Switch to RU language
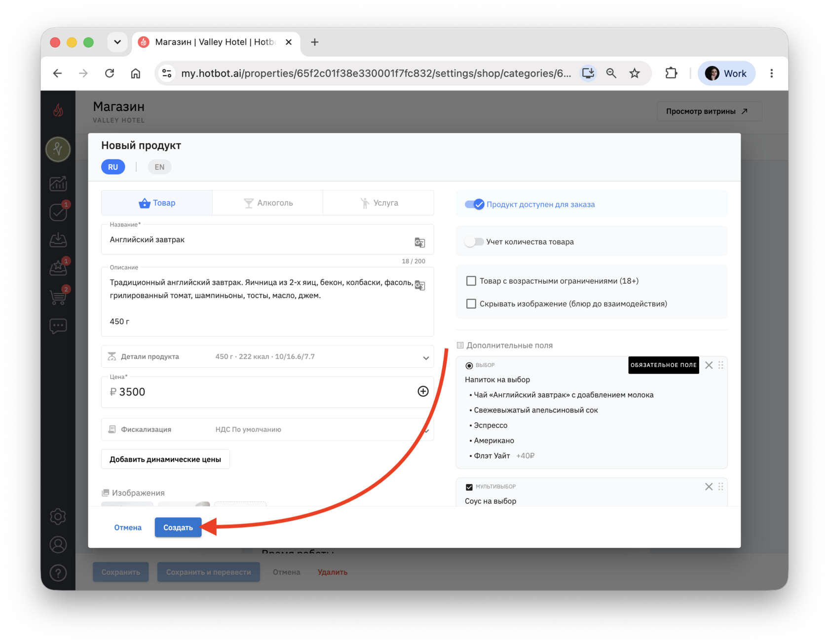This screenshot has height=644, width=829. [113, 167]
